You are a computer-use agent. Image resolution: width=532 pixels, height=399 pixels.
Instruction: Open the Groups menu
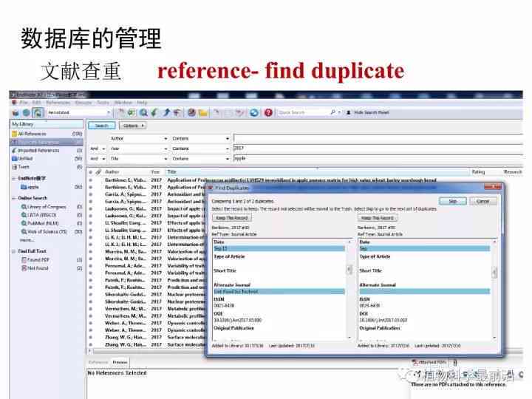click(83, 103)
